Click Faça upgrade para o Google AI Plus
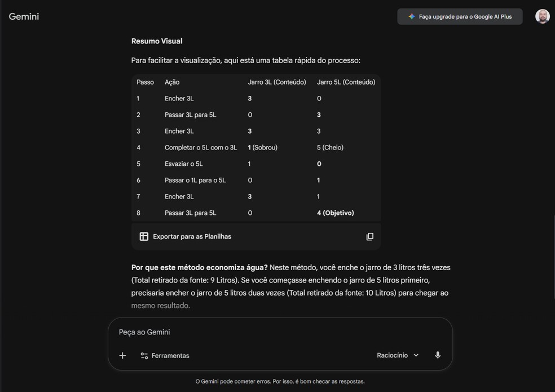Screen dimensions: 555x392 click(465, 17)
